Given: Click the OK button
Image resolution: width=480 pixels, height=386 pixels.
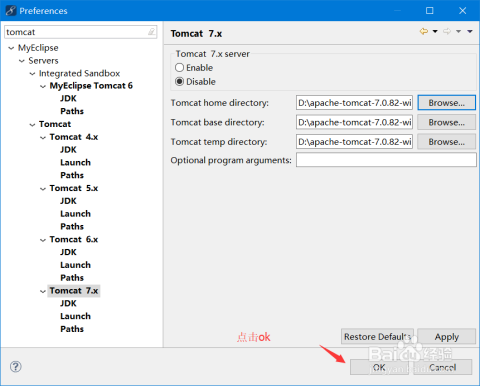Looking at the screenshot, I should [x=379, y=367].
